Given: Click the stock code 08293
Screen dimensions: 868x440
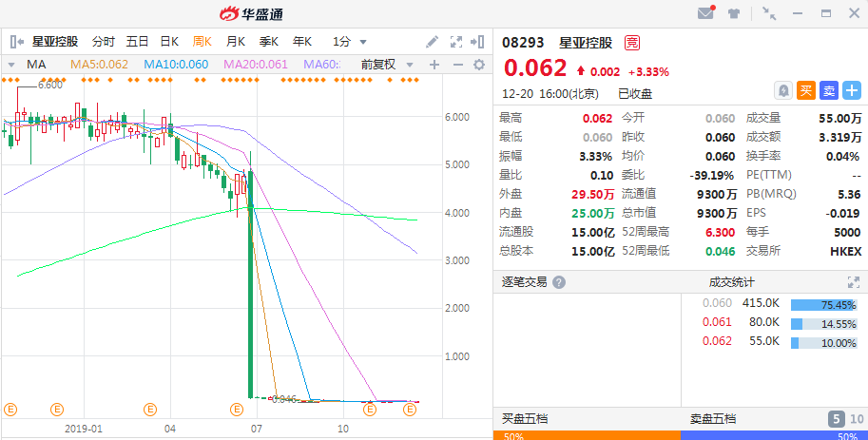Looking at the screenshot, I should coord(523,43).
